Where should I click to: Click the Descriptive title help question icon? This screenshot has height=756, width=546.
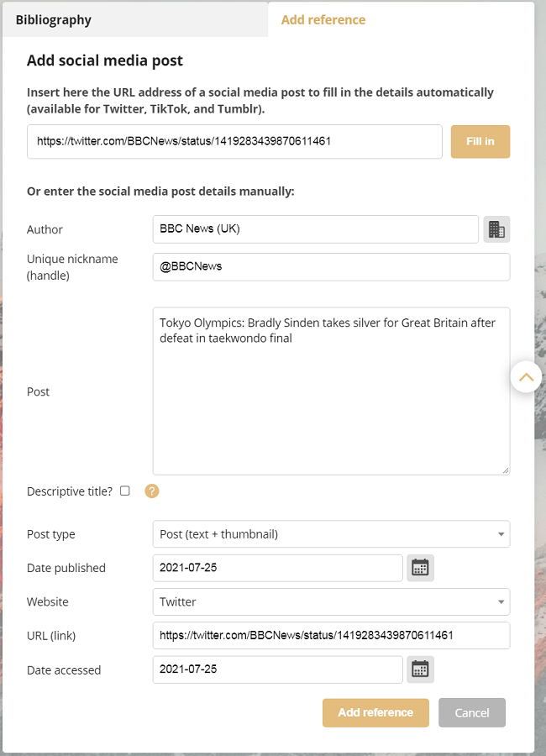[x=152, y=491]
